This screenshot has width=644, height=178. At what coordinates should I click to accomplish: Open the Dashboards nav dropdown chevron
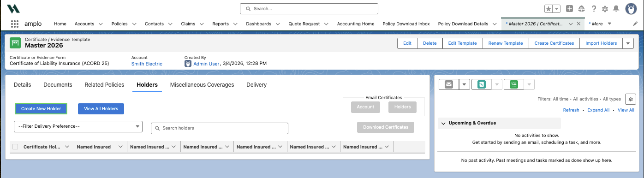(278, 24)
